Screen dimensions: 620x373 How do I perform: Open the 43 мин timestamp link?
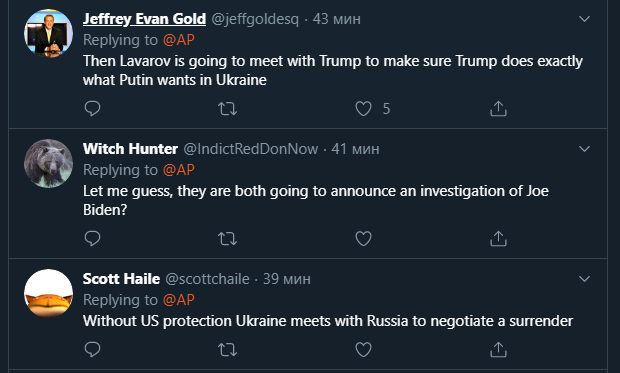336,19
